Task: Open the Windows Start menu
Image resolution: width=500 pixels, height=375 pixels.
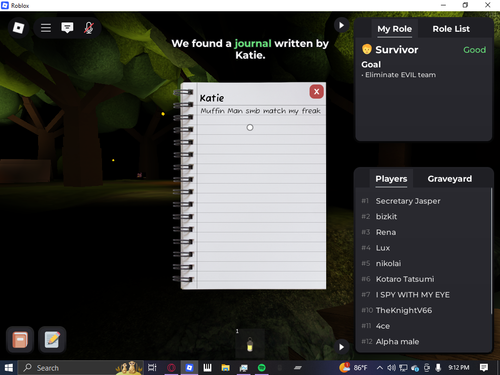Action: click(x=8, y=368)
